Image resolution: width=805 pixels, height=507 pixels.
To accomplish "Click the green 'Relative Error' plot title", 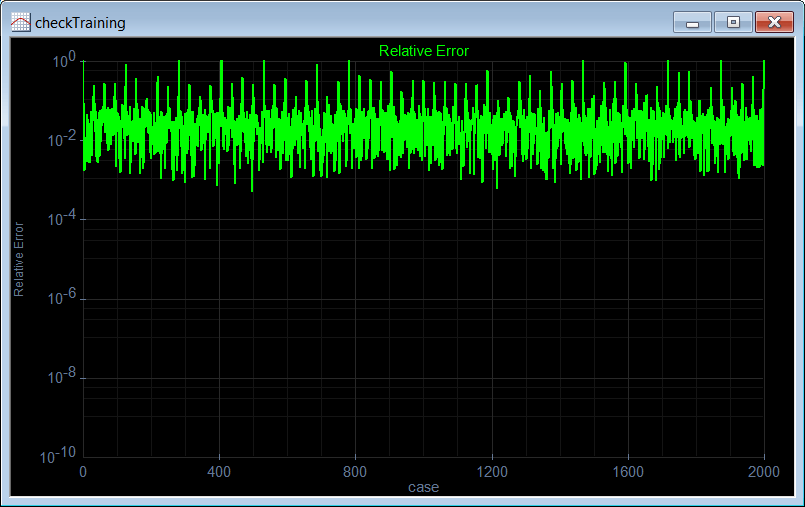I will point(424,51).
